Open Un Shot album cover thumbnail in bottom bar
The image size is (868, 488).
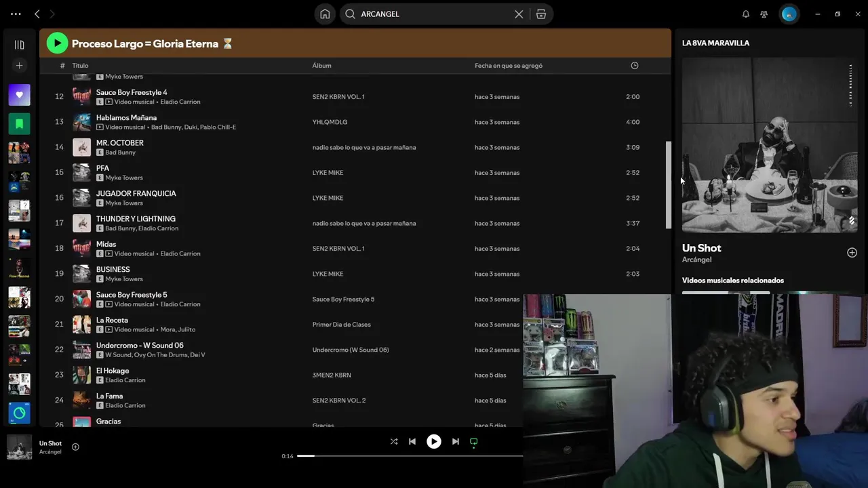19,447
